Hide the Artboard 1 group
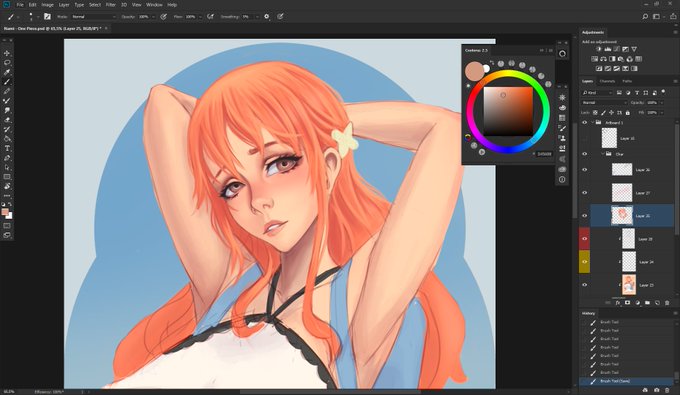Viewport: 680px width, 395px height. (585, 123)
